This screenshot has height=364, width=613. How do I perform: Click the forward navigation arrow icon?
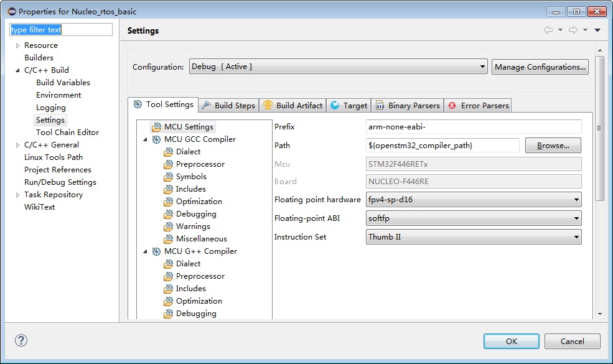click(573, 30)
